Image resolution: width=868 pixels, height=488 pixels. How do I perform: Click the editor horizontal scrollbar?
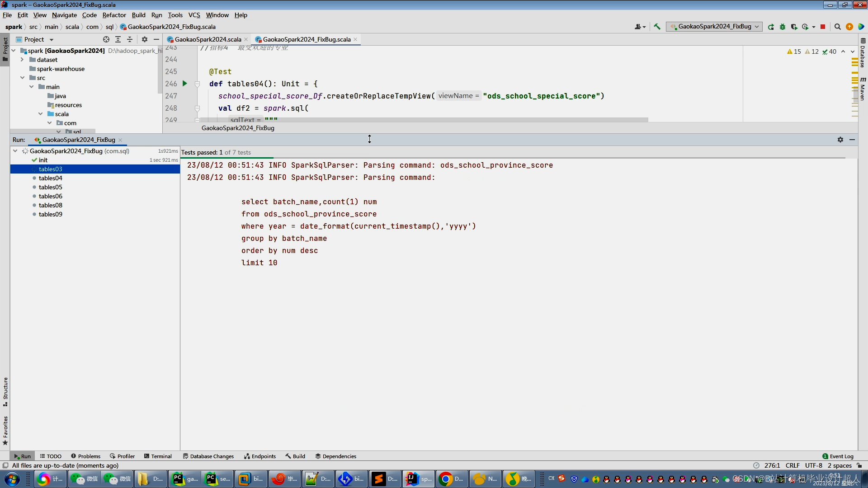click(x=424, y=120)
